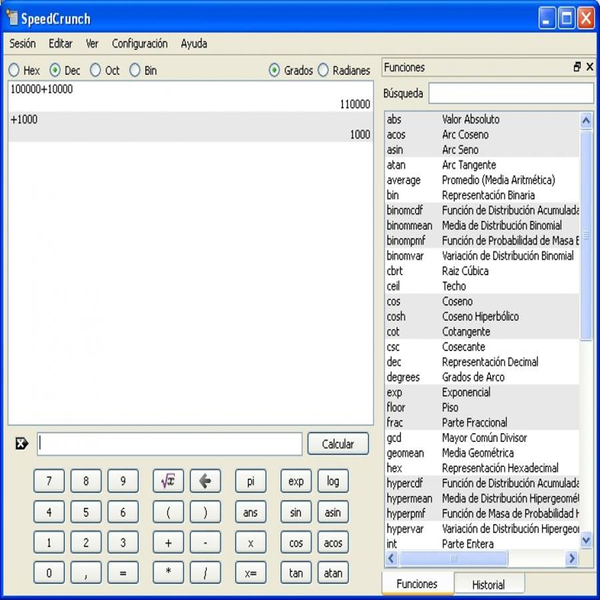The width and height of the screenshot is (600, 600).
Task: Click the minus keypad button
Action: (x=205, y=543)
